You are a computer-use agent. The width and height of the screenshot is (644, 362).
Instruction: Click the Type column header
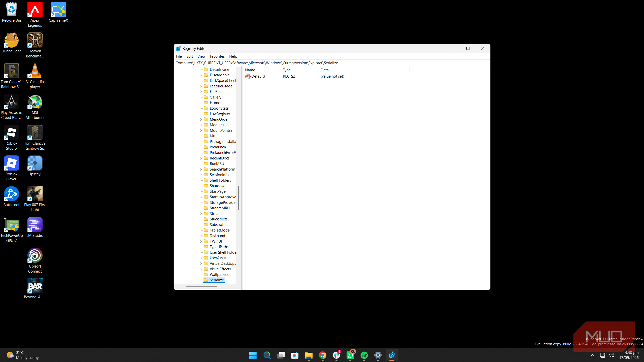300,70
